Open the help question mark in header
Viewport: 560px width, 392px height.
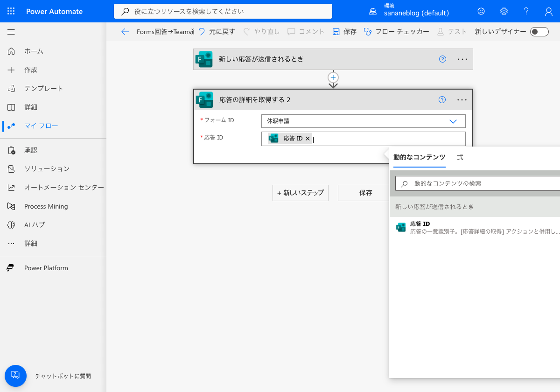point(526,11)
